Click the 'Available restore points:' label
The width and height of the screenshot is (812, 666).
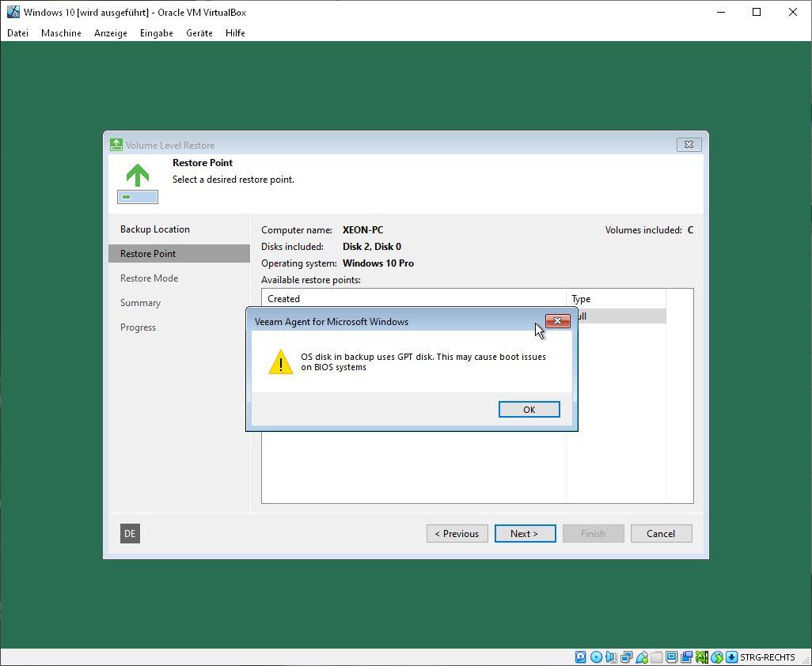pyautogui.click(x=311, y=280)
